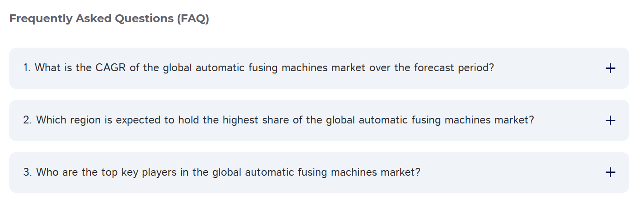Expand FAQ question 1 about CAGR
Screen dimensions: 644x215
pyautogui.click(x=259, y=68)
